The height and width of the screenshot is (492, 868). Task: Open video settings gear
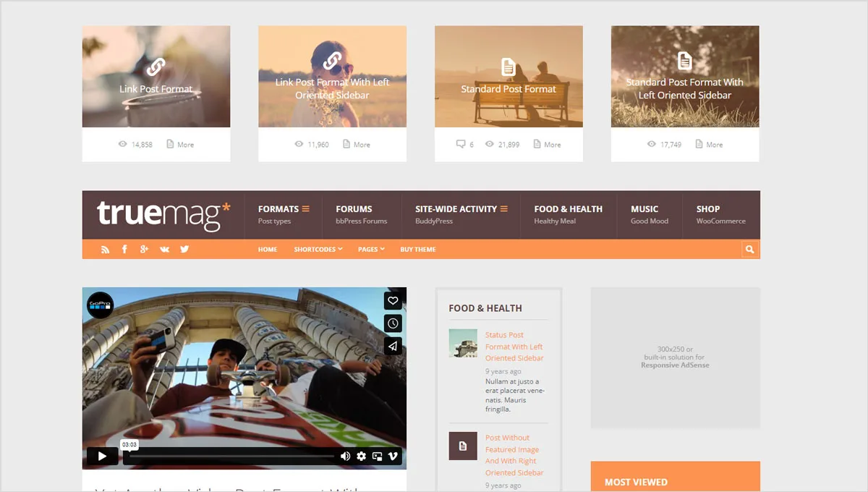tap(361, 456)
